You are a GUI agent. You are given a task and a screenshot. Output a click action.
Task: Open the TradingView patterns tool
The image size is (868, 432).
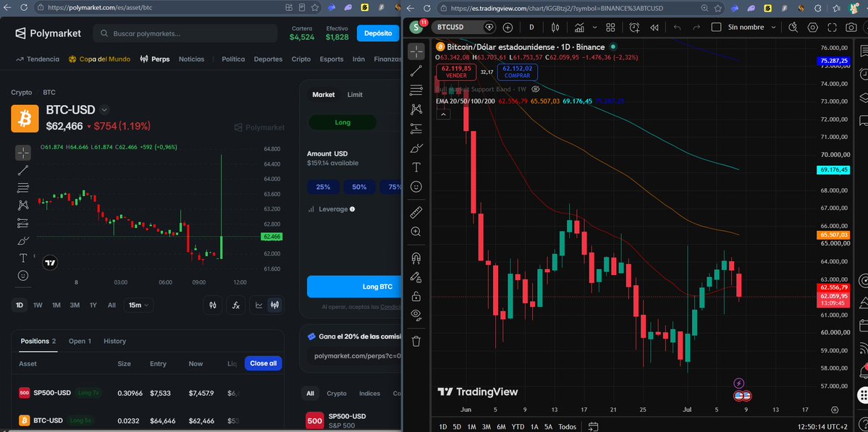pyautogui.click(x=416, y=109)
